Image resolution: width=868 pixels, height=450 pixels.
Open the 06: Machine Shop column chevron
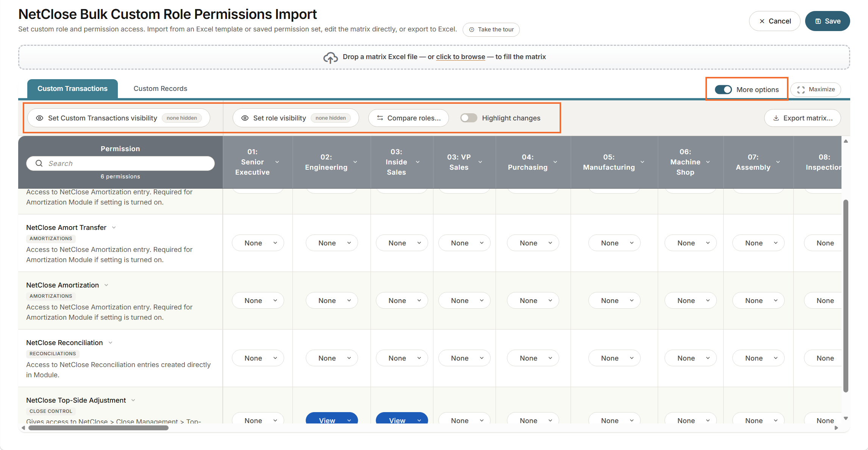click(708, 162)
